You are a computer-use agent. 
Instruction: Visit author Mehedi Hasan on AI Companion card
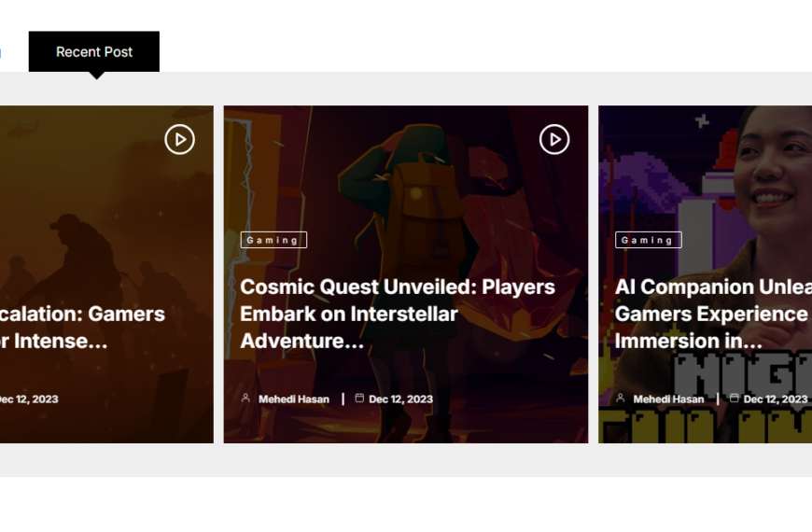coord(668,399)
